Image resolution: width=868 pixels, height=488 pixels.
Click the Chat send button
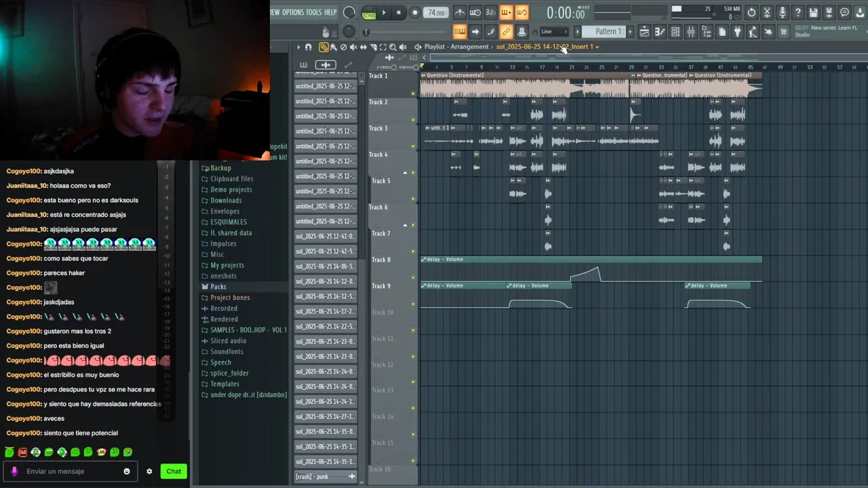[x=174, y=471]
